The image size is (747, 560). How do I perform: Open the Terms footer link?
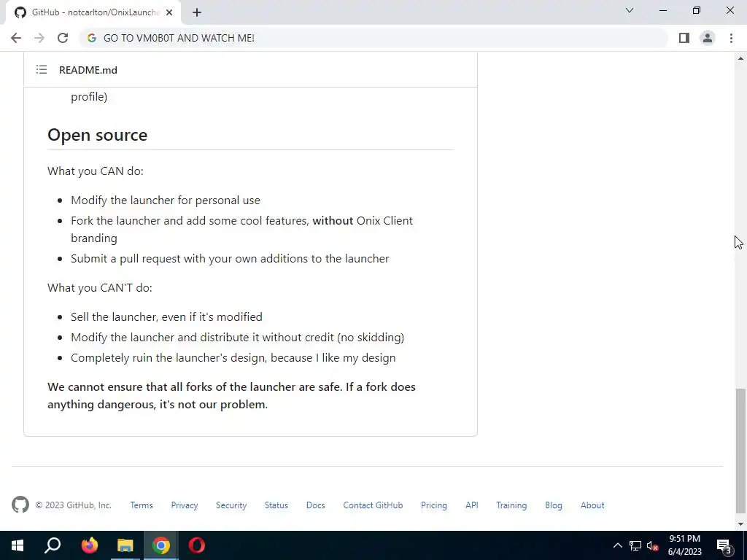coord(142,505)
